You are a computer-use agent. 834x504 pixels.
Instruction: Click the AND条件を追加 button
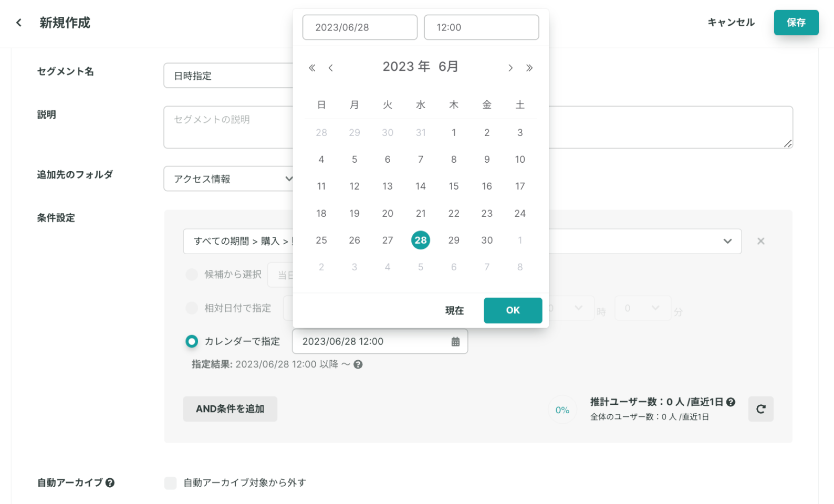coord(230,409)
